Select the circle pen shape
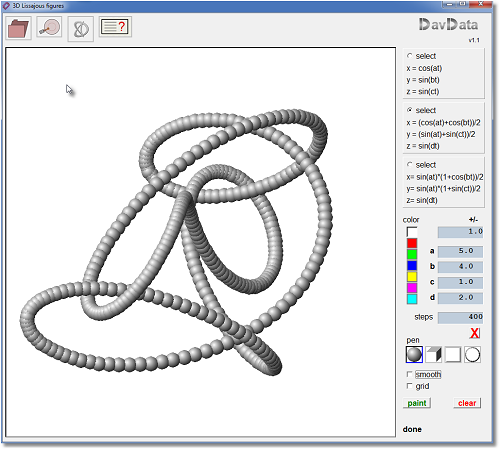Image resolution: width=500 pixels, height=450 pixels. pyautogui.click(x=472, y=354)
